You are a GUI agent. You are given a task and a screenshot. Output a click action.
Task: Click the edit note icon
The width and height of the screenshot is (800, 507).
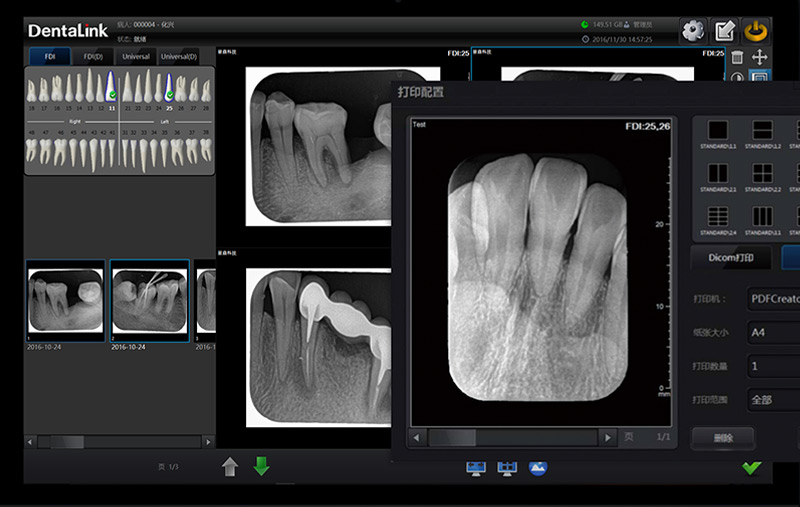click(724, 31)
